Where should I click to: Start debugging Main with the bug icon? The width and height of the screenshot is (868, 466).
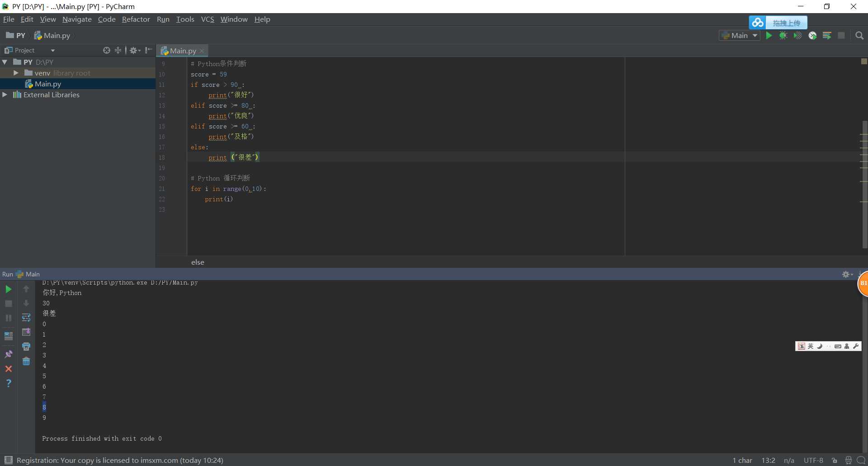[x=783, y=36]
